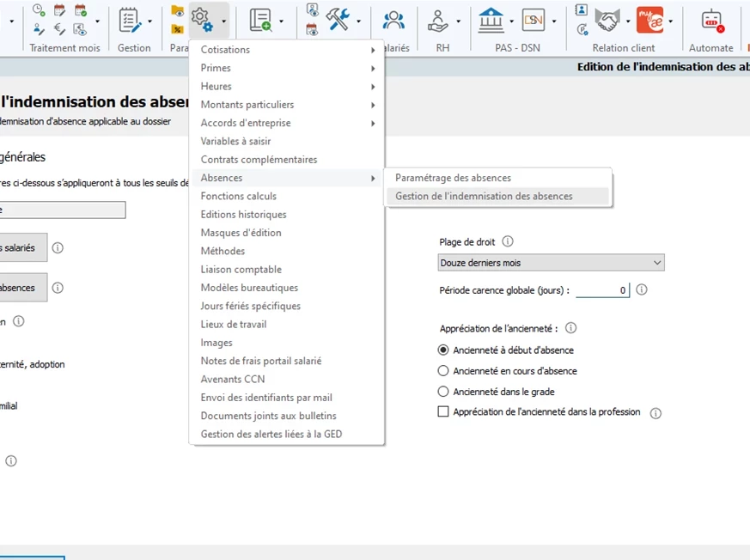This screenshot has width=750, height=560.
Task: Click the info icon next to Période carence globale
Action: [x=641, y=290]
